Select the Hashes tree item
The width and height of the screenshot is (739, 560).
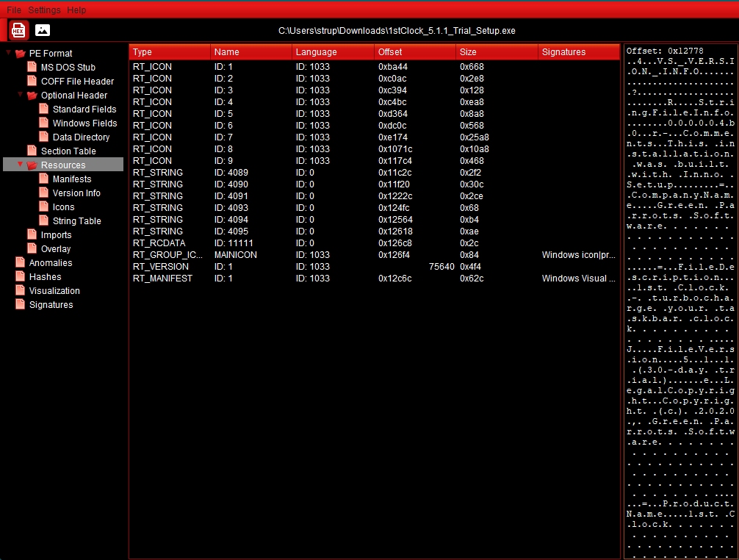coord(46,277)
